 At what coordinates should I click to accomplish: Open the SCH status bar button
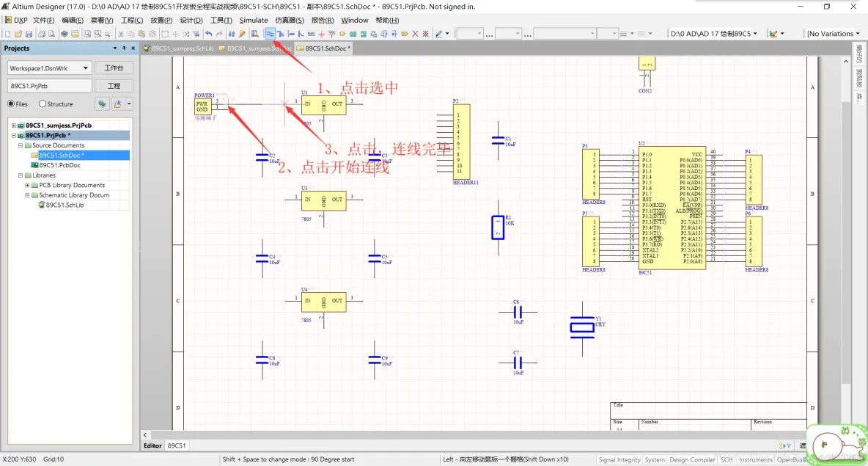click(727, 459)
